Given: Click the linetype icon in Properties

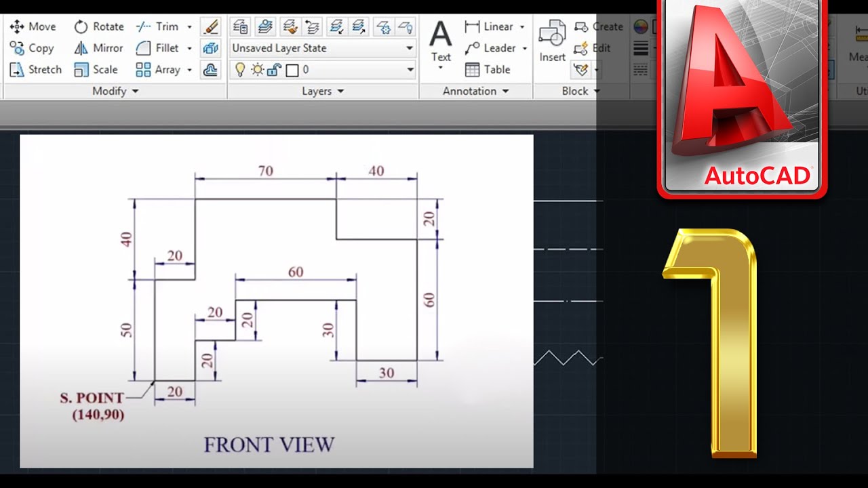Looking at the screenshot, I should (x=640, y=69).
